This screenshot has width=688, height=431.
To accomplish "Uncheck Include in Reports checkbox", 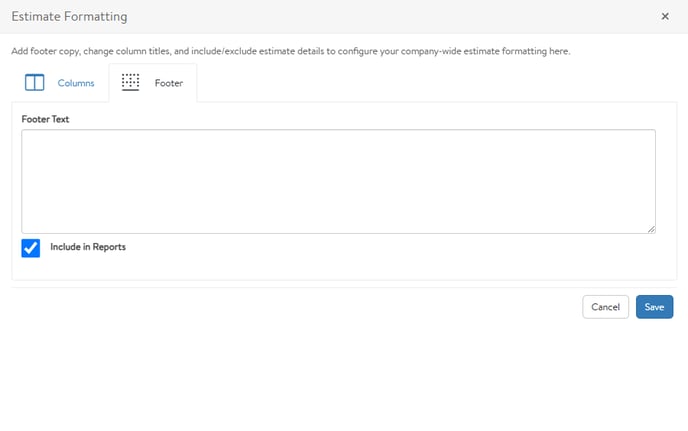I will (x=31, y=248).
